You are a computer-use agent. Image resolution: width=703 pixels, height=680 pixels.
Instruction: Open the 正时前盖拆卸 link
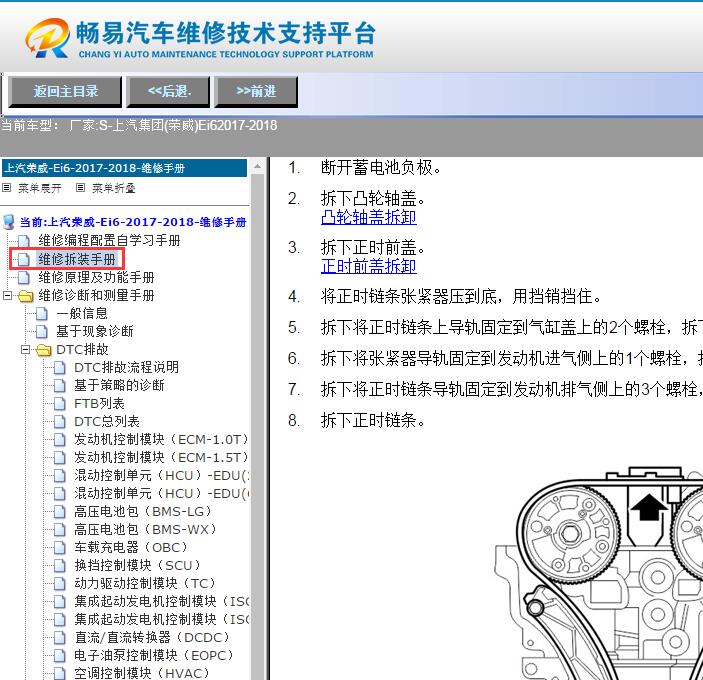[369, 266]
